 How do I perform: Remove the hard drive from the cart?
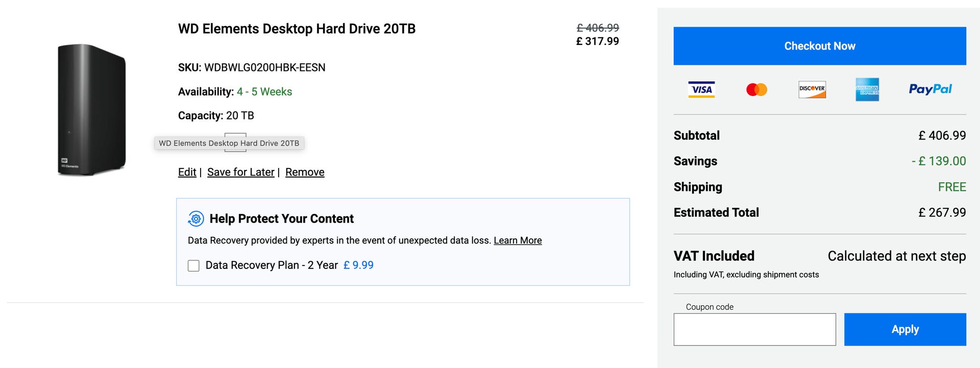(305, 173)
